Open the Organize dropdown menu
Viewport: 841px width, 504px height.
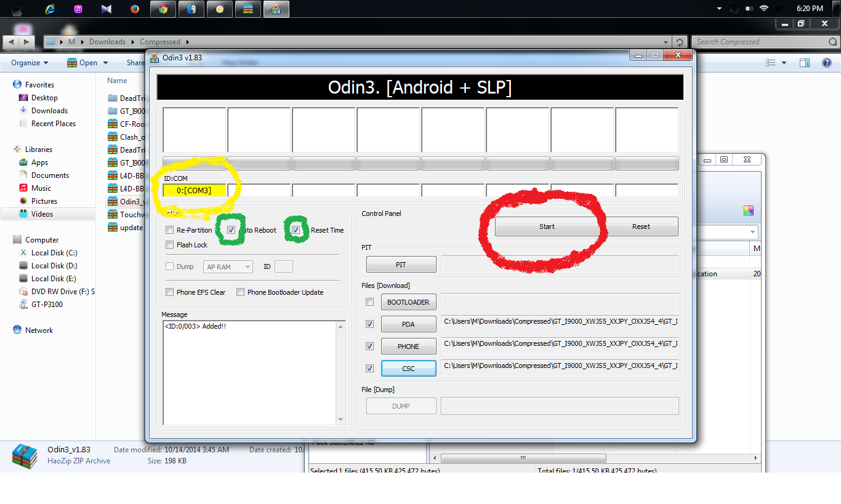[30, 63]
